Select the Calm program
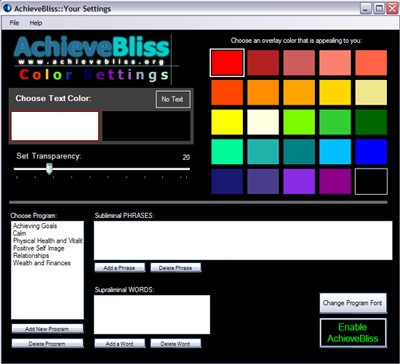 click(19, 233)
